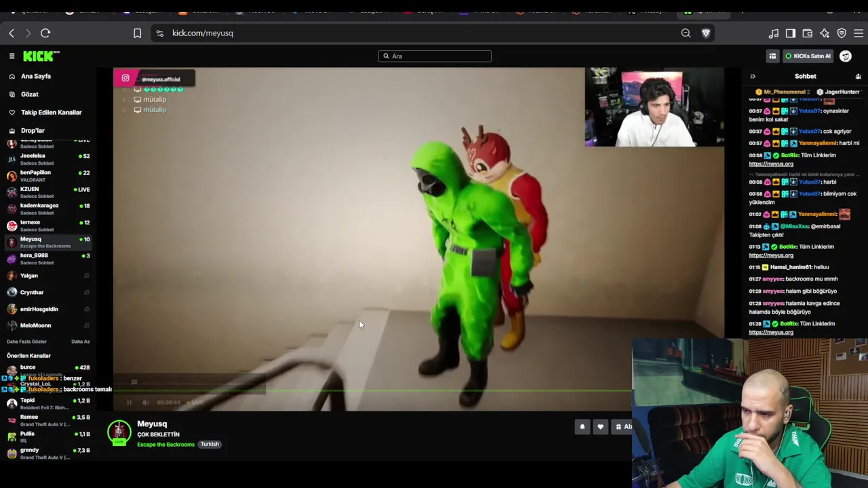Select the Sohbet chat tab header
This screenshot has width=868, height=488.
[806, 77]
